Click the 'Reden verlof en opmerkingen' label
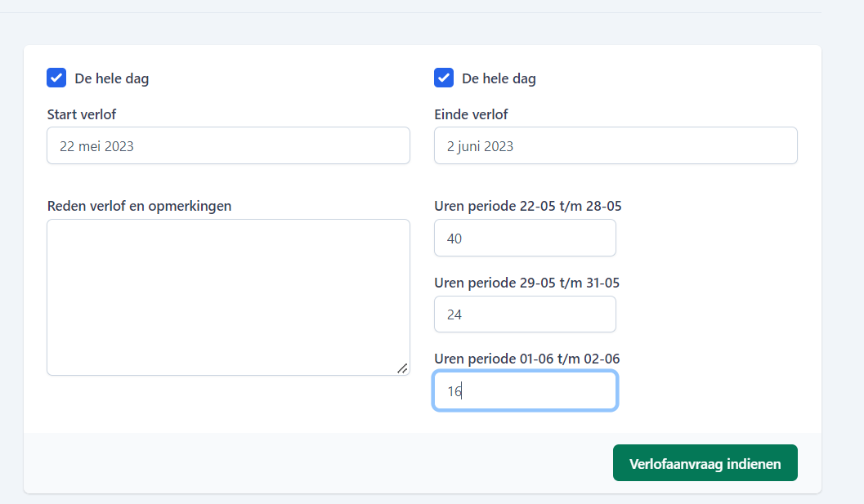Screen dimensions: 864x504 coord(140,206)
